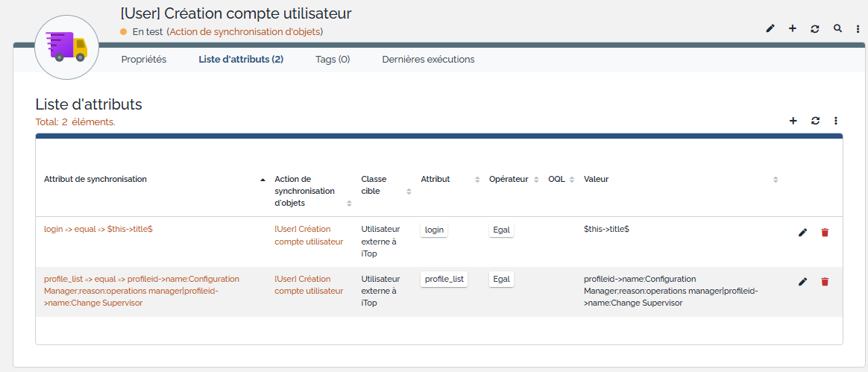Sort table by Opérateur column
The image size is (868, 372).
(509, 179)
